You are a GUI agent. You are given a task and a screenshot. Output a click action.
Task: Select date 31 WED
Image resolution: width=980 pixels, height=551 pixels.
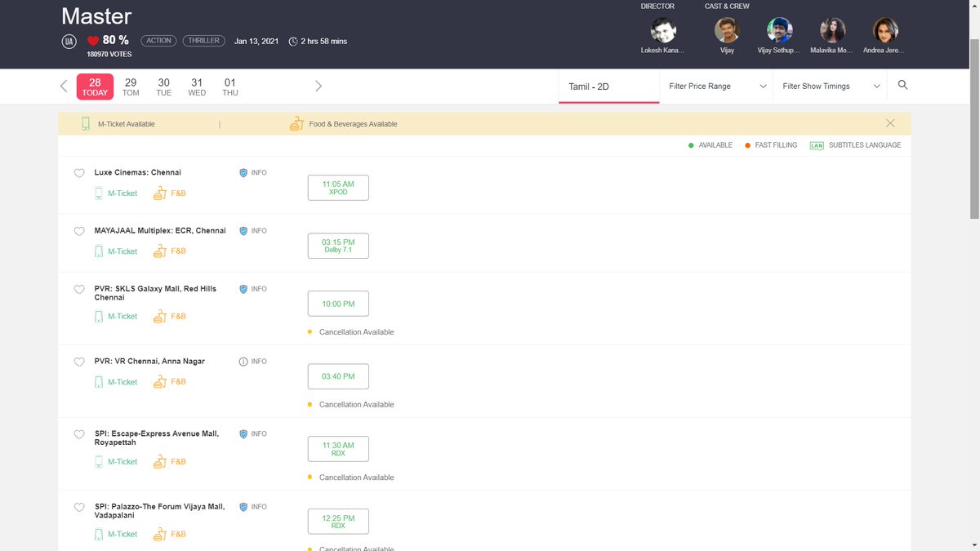tap(197, 87)
